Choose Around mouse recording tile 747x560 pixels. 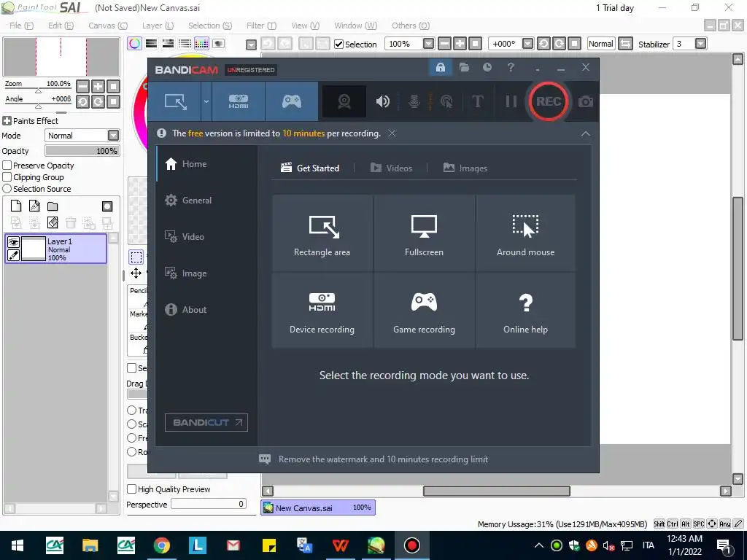point(525,233)
